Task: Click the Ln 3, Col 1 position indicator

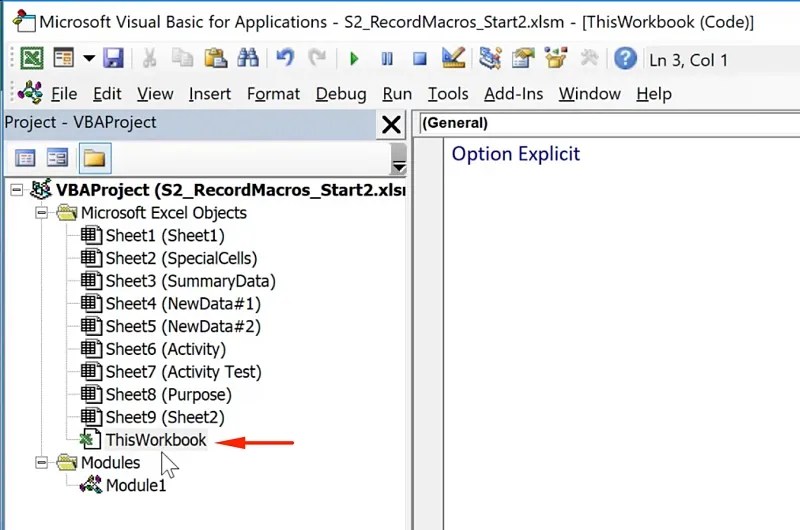Action: (688, 60)
